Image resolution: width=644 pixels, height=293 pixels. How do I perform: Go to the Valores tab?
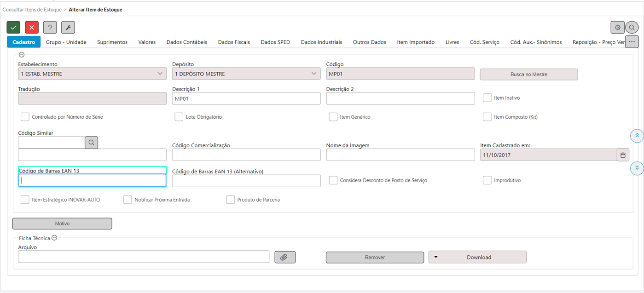(147, 42)
